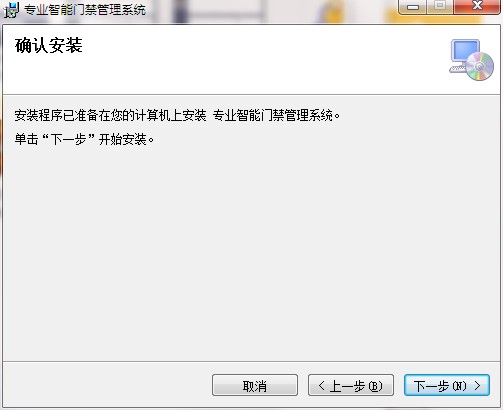
Task: Click the CD disc in the header graphic
Action: point(480,66)
